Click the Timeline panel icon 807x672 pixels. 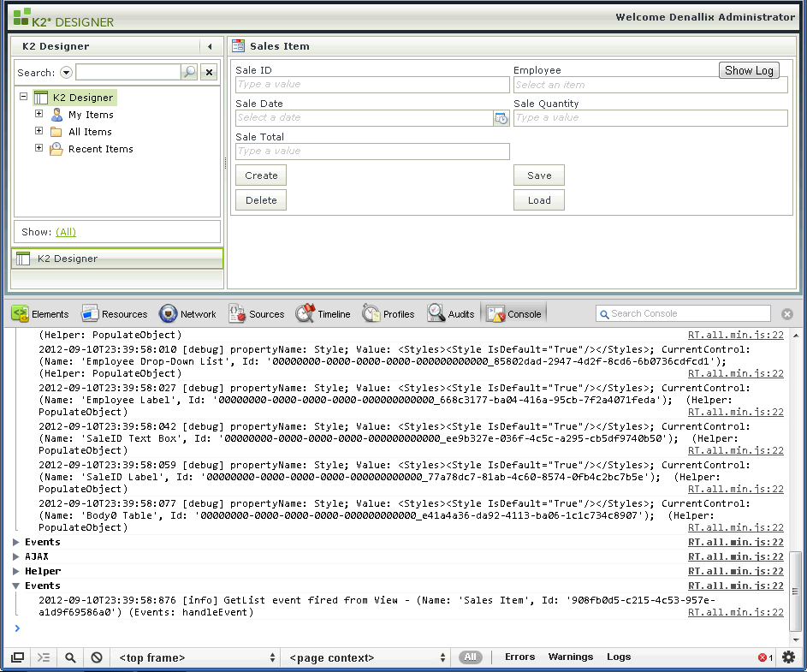pyautogui.click(x=306, y=313)
